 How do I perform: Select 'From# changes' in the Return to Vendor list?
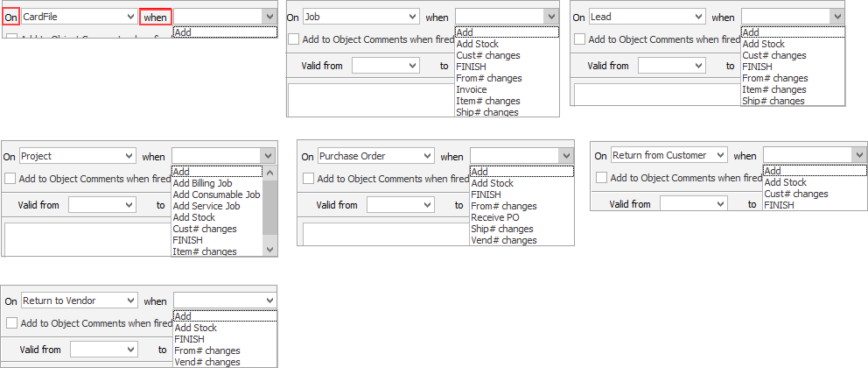[225, 350]
